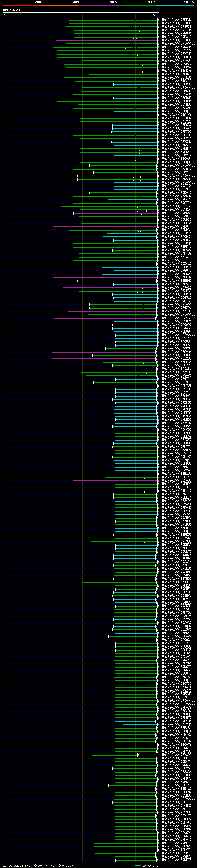Open last hit UniRef100_B9NFZ8

click(x=177, y=860)
